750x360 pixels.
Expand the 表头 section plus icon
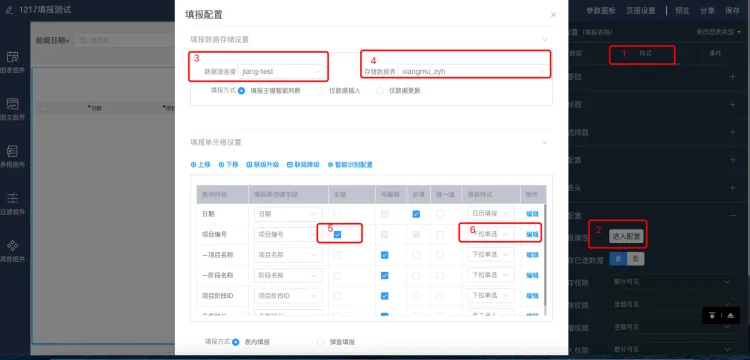tap(732, 188)
